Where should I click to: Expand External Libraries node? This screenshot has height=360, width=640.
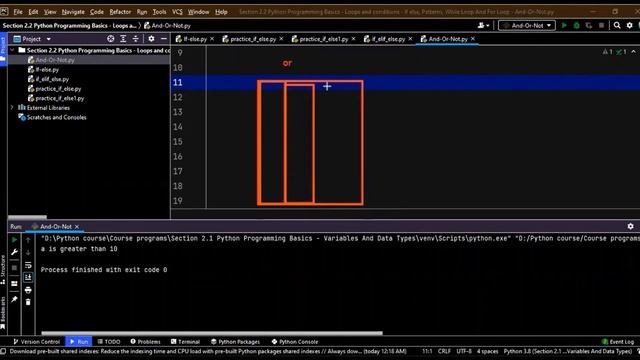tap(12, 108)
